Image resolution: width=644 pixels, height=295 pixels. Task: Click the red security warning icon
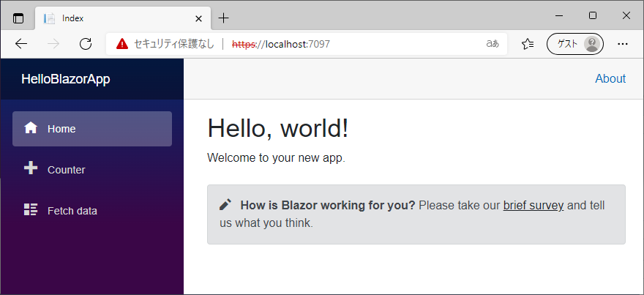click(122, 43)
